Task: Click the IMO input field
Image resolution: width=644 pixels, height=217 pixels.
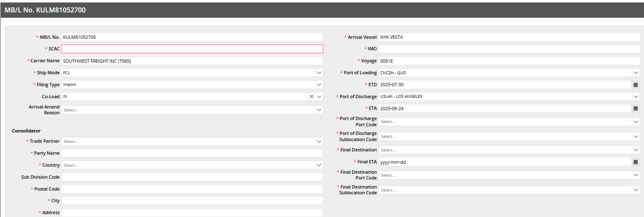Action: click(x=509, y=49)
